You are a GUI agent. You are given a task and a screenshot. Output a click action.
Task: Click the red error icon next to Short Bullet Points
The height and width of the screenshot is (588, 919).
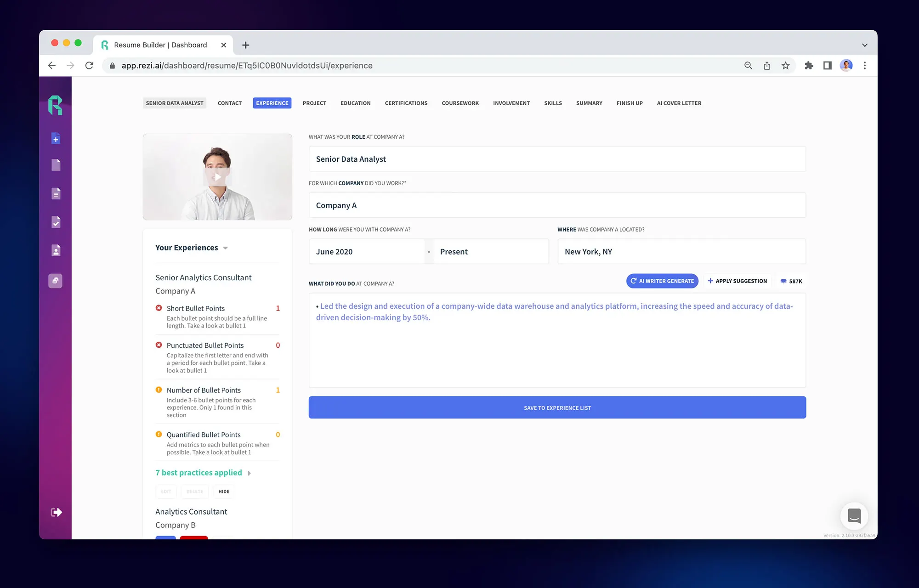159,308
